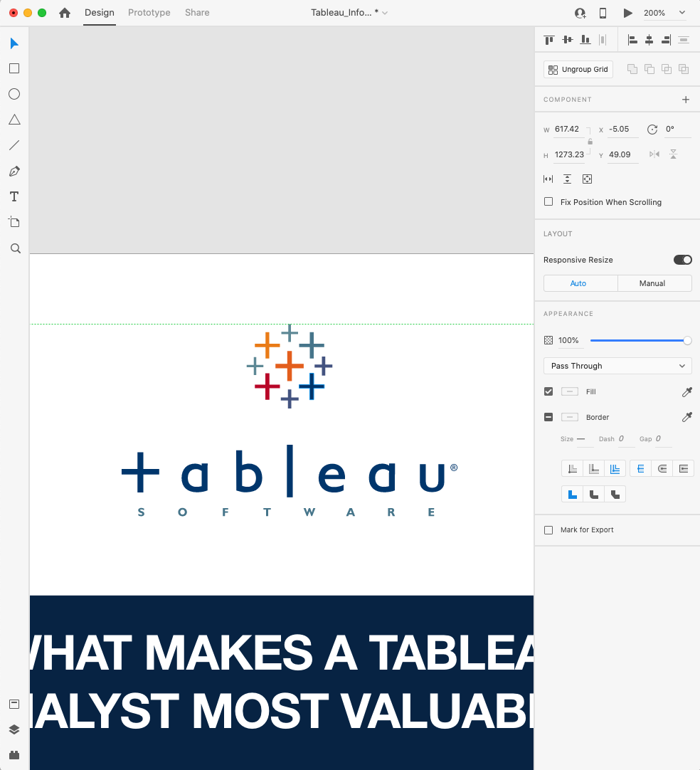Select the Line tool
The height and width of the screenshot is (770, 700).
tap(14, 145)
